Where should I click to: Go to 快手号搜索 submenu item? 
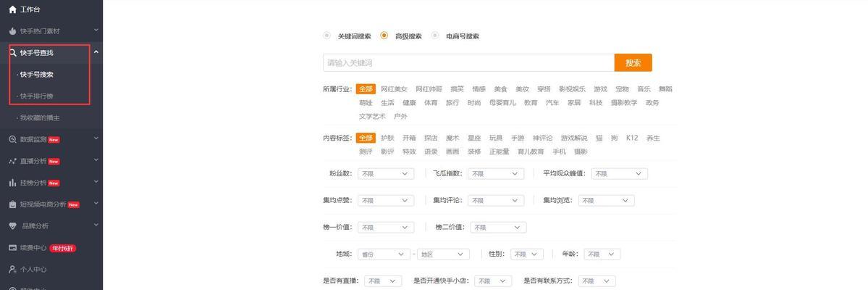tap(36, 74)
